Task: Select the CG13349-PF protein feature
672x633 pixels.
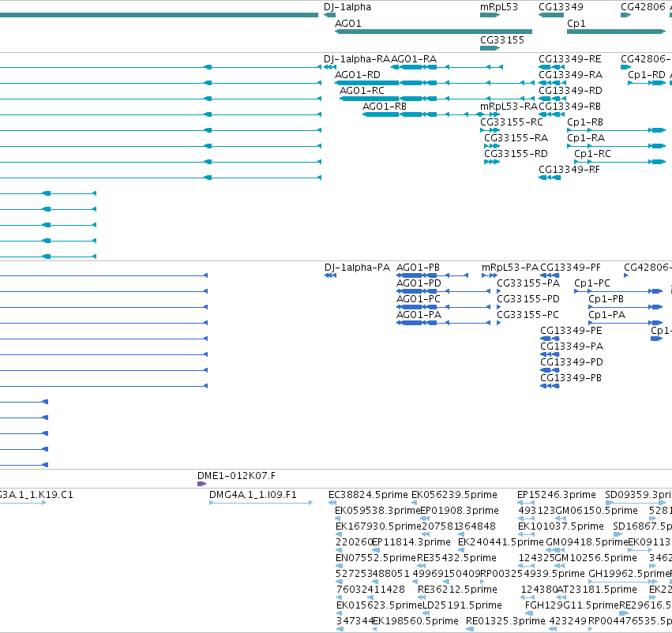Action: [x=550, y=275]
